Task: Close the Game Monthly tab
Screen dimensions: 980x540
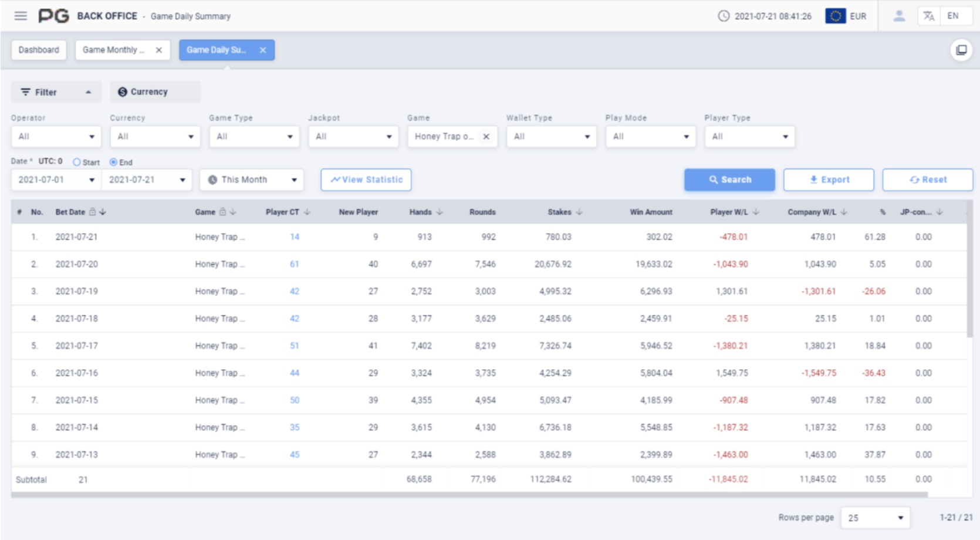Action: pos(158,50)
